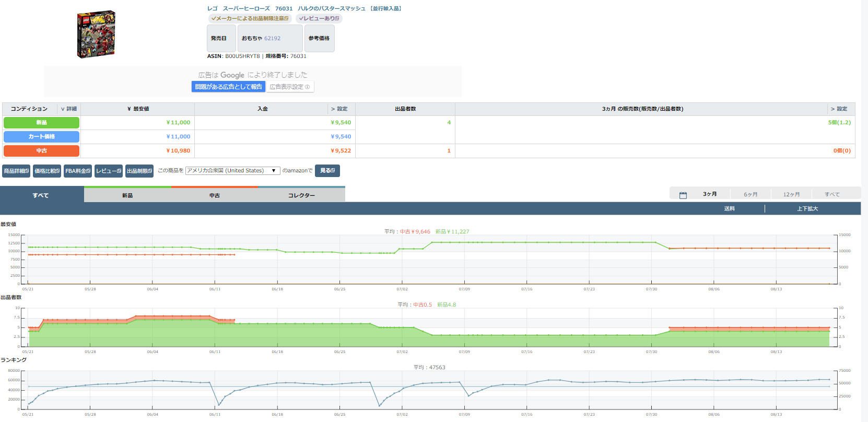Click the 規格番号 76031 text
868x422 pixels.
click(286, 56)
